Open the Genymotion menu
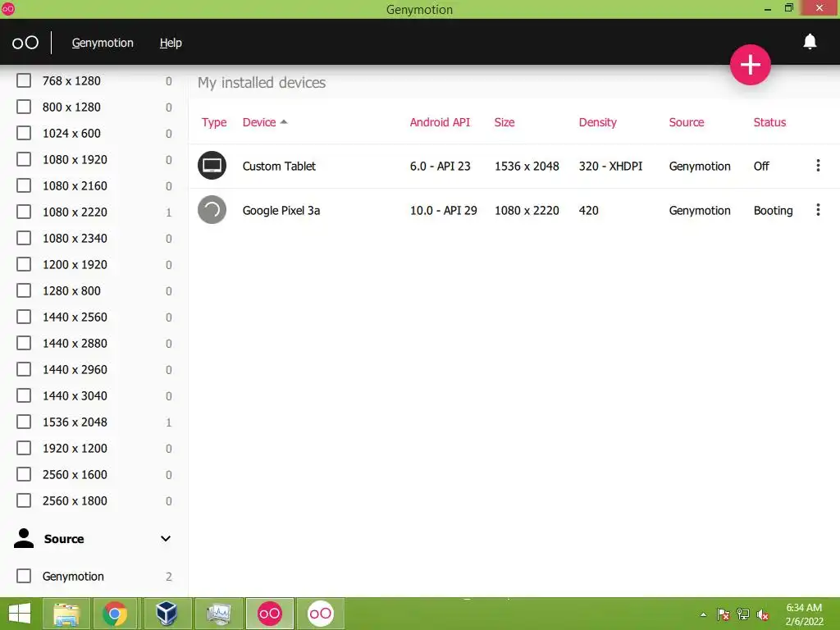840x630 pixels. (103, 43)
